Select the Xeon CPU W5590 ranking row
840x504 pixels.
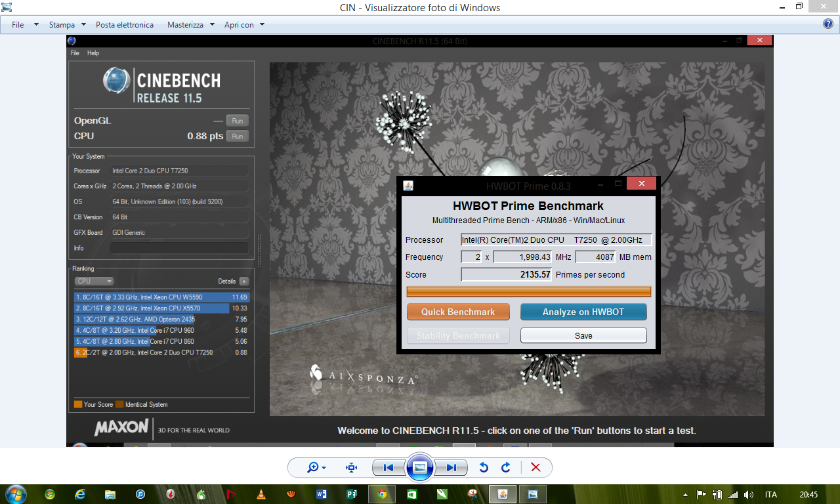[162, 297]
